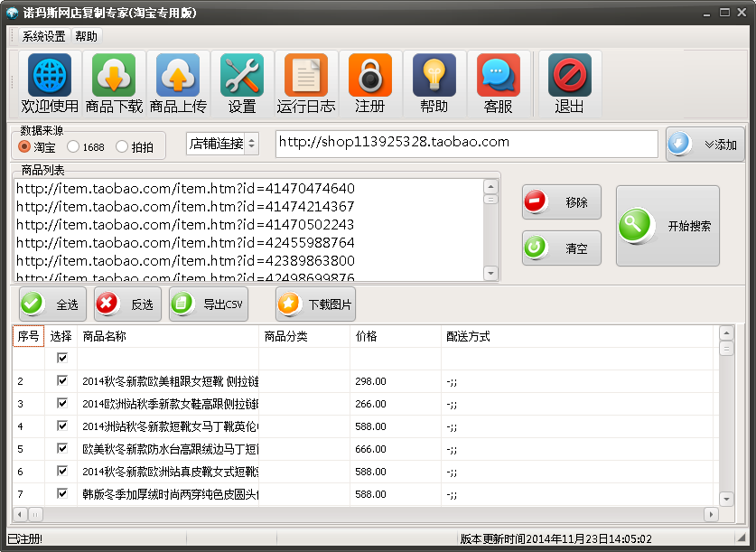Viewport: 756px width, 552px height.
Task: Open 客服 customer service chat icon
Action: (499, 83)
